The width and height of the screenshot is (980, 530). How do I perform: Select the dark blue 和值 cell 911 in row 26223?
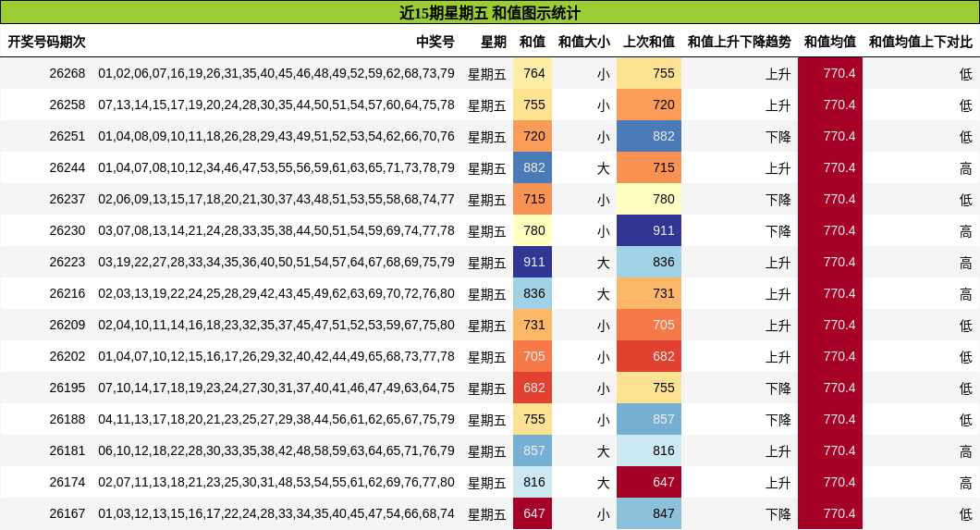click(533, 262)
